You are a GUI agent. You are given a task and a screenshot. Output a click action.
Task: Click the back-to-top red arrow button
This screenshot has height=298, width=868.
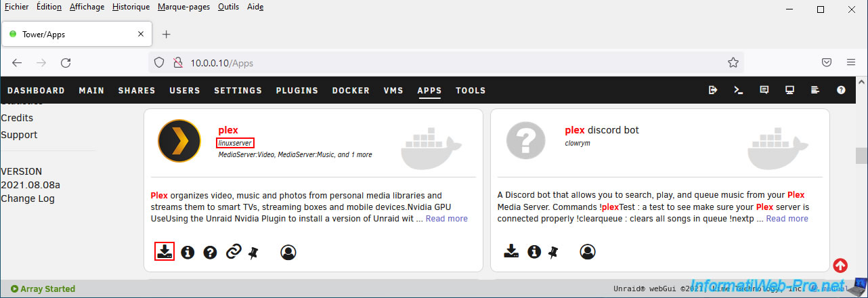coord(840,265)
